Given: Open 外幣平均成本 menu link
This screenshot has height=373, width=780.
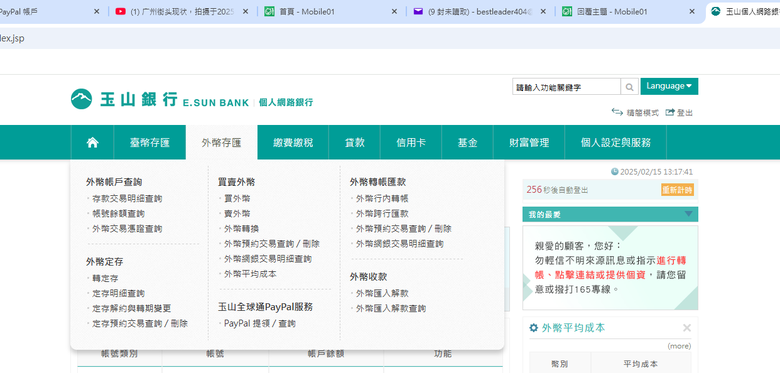Looking at the screenshot, I should tap(250, 274).
